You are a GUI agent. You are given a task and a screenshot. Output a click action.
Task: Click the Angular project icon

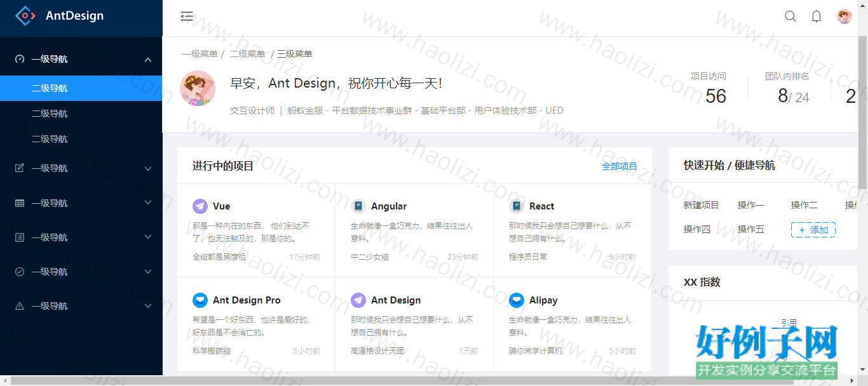[358, 206]
